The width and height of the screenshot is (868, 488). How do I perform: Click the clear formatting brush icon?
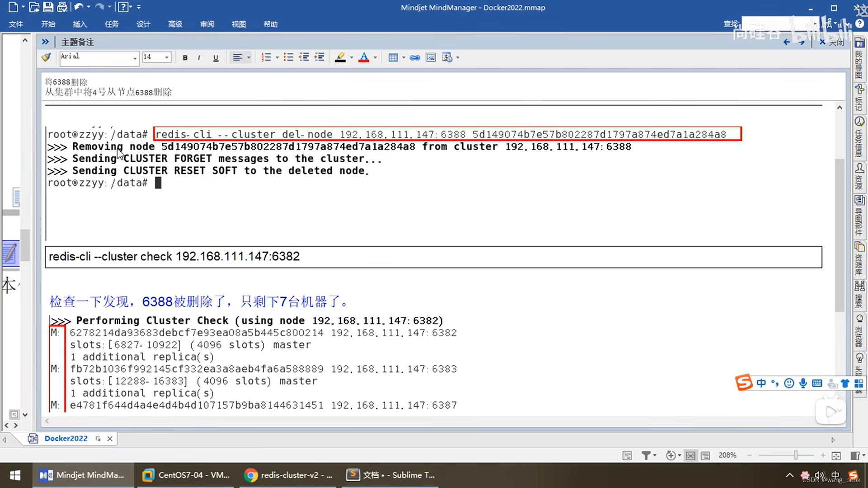click(x=46, y=57)
